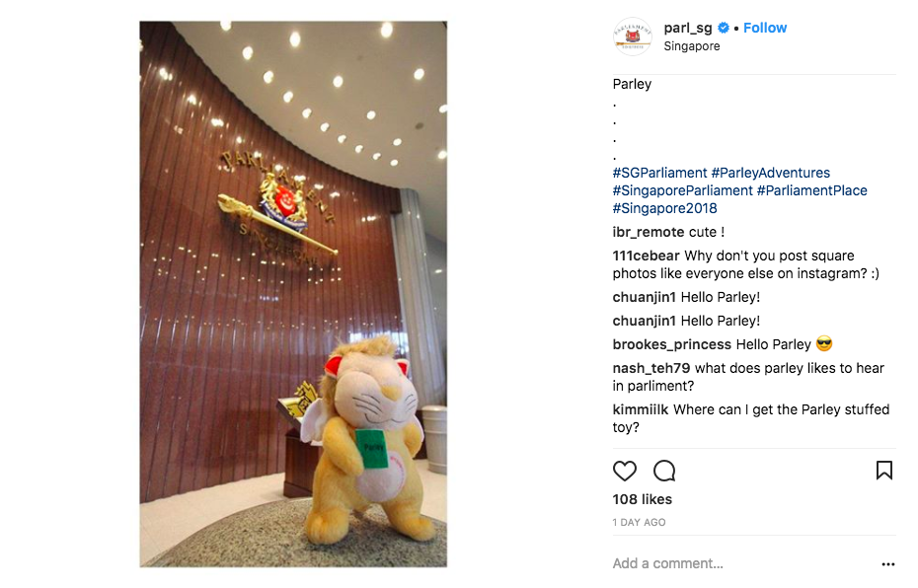Viewport: 918px width, 588px height.
Task: Open the #SingaporeParliament hashtag
Action: click(x=683, y=190)
